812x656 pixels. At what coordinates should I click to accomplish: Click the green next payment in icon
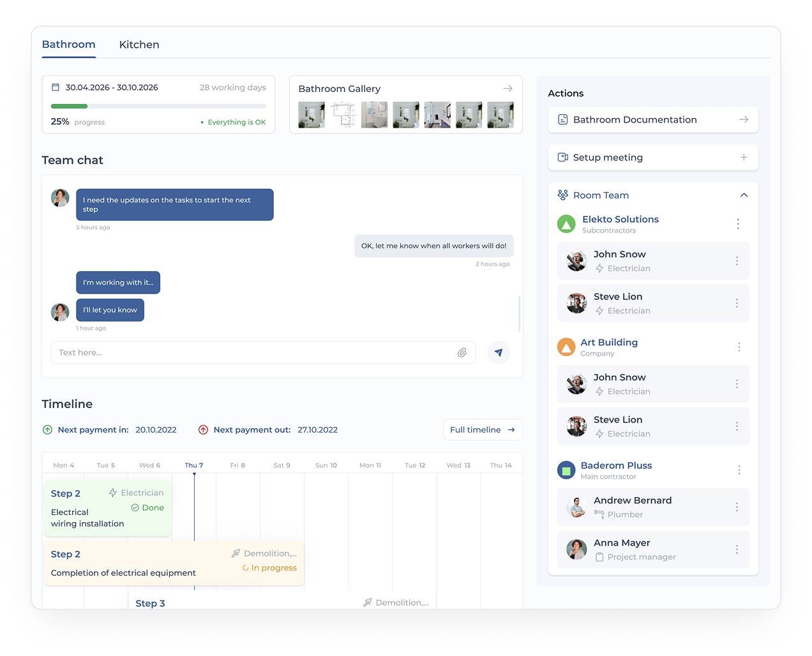point(47,429)
